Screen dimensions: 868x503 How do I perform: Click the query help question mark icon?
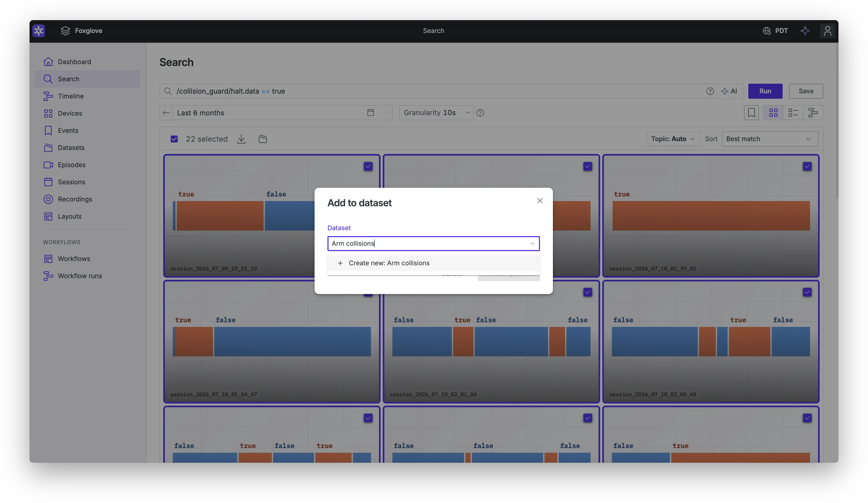click(710, 91)
